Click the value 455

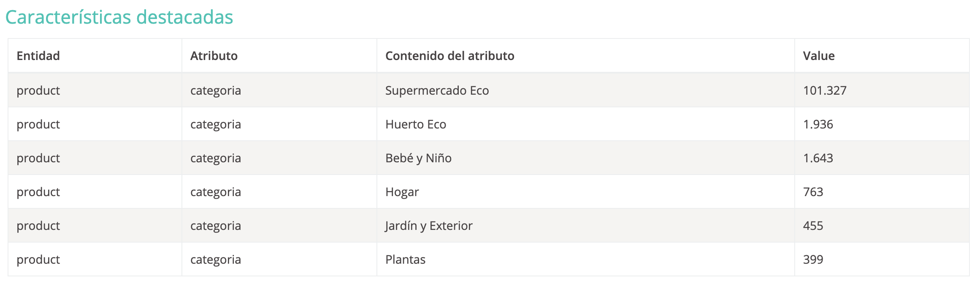(813, 226)
